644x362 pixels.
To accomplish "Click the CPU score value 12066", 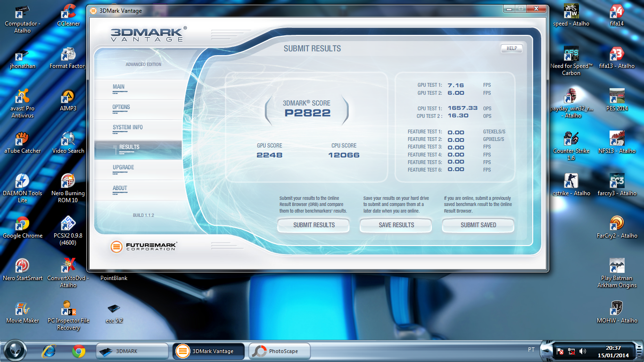I will (344, 155).
